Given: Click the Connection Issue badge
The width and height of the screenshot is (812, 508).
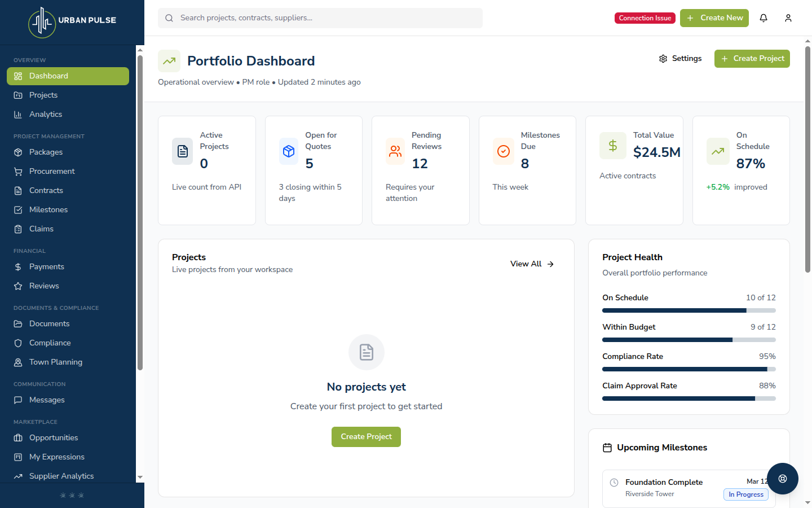Looking at the screenshot, I should [645, 18].
